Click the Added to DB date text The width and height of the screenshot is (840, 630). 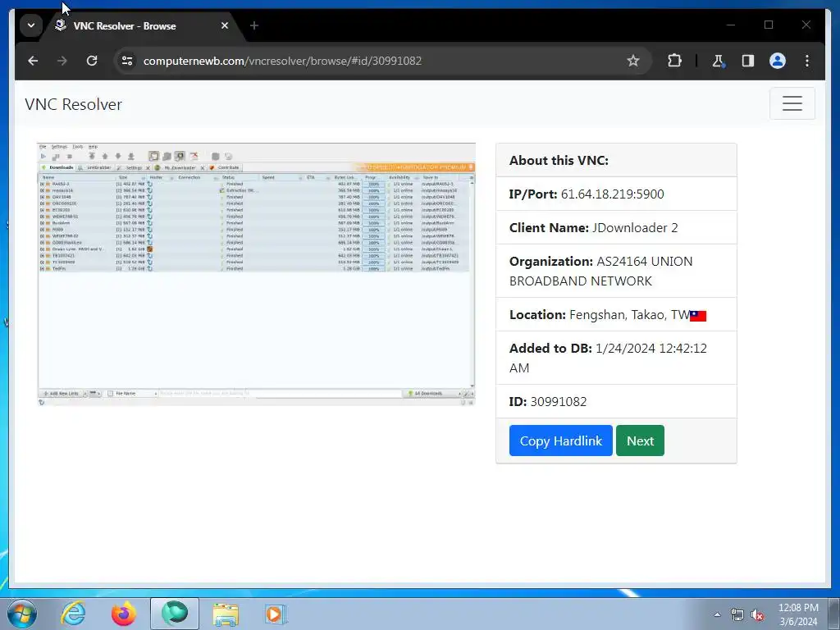608,358
